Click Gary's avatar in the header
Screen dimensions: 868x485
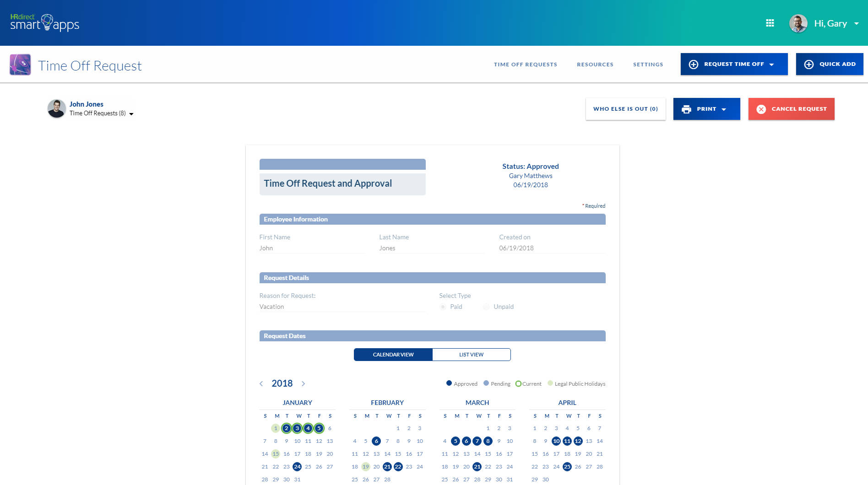tap(798, 23)
